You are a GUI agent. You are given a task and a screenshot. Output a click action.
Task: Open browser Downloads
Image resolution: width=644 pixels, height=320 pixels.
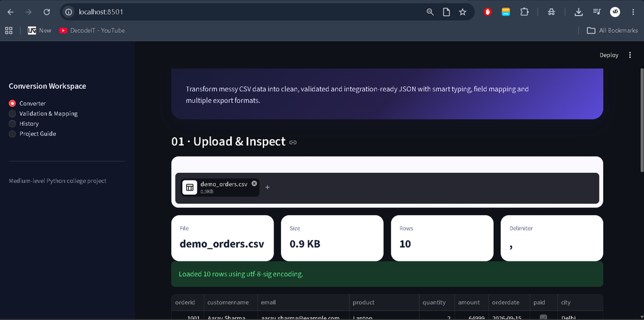pos(579,12)
